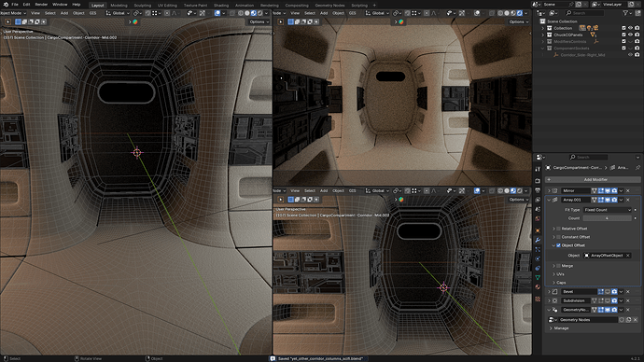This screenshot has height=362, width=644.
Task: Open the Window menu
Action: coord(60,5)
